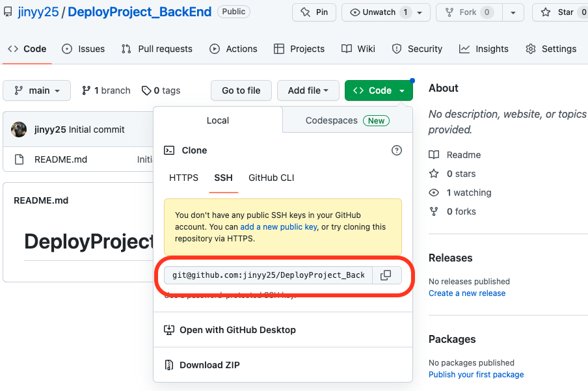Screen dimensions: 588x391
Task: Switch to the Codespaces tab
Action: pos(347,120)
